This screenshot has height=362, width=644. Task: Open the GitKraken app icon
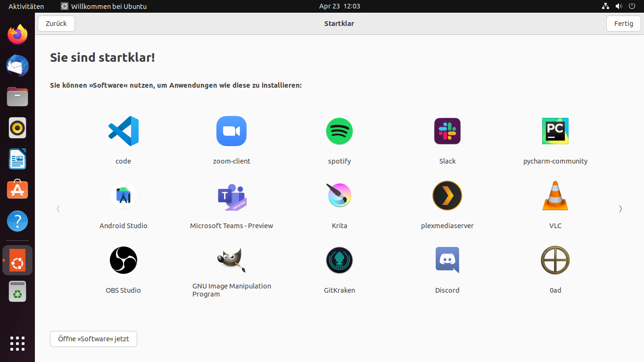(339, 260)
